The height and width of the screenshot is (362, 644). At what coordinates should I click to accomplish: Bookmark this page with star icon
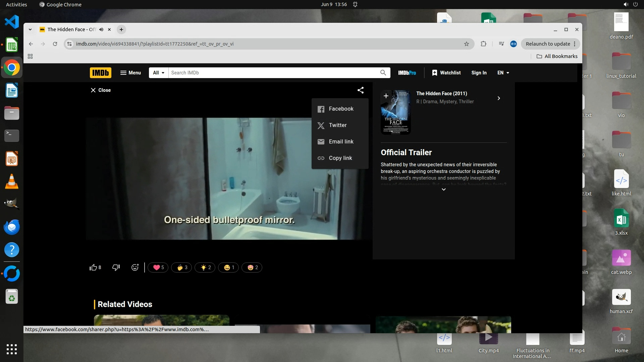(466, 44)
